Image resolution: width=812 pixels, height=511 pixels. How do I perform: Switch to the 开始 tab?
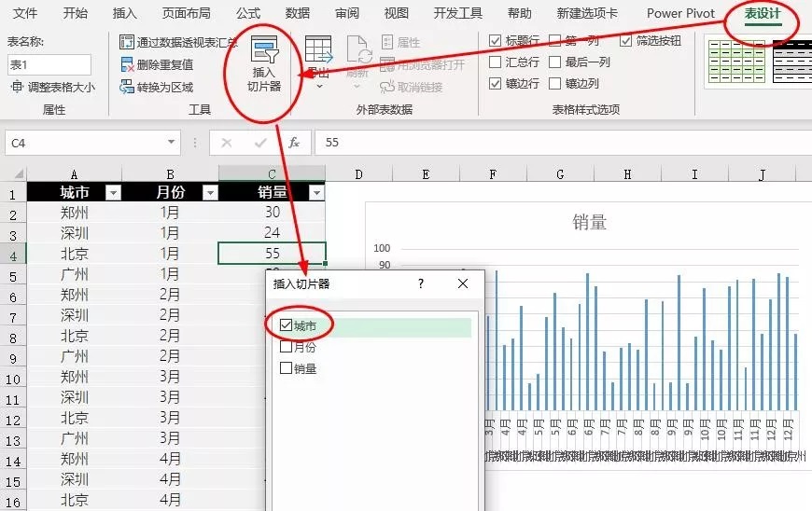75,13
